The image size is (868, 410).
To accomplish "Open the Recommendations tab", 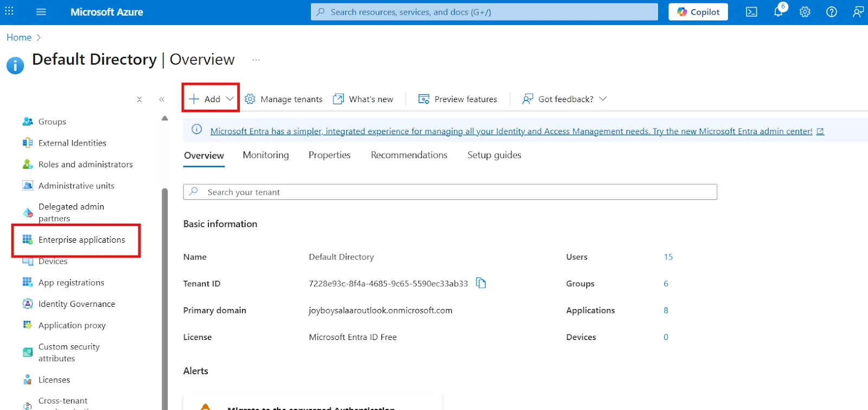I will click(409, 155).
